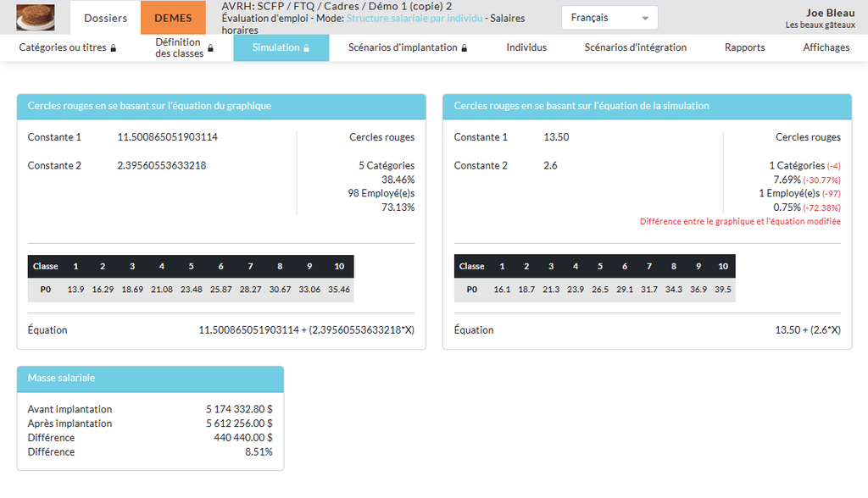
Task: Follow the Structure salariale par individu link
Action: point(414,19)
